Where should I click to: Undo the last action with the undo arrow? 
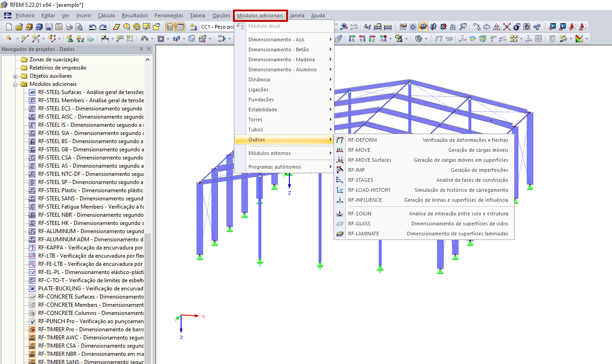tap(93, 27)
